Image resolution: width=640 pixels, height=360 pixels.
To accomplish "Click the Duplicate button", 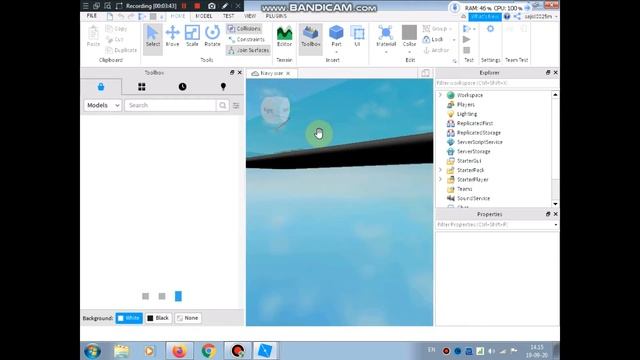I will point(121,50).
